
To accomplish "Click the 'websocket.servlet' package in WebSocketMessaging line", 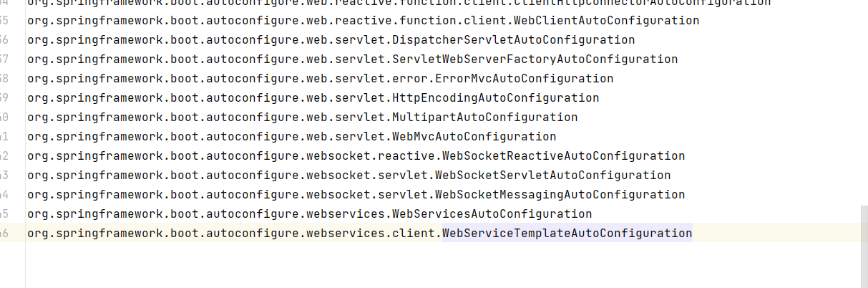I will tap(366, 195).
